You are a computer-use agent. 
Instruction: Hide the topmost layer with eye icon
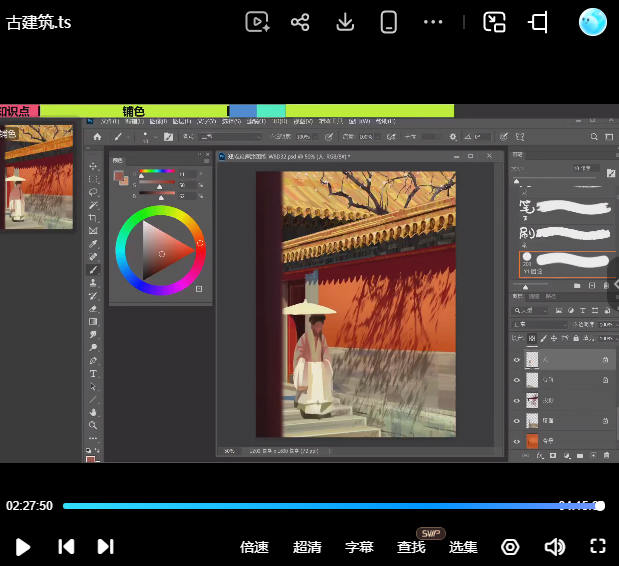pos(516,360)
